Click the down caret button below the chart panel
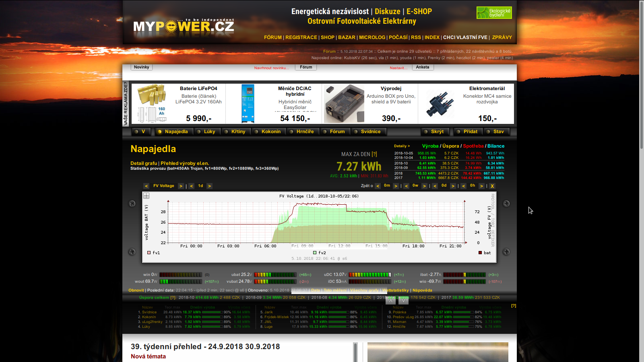The image size is (644, 362). [x=403, y=300]
